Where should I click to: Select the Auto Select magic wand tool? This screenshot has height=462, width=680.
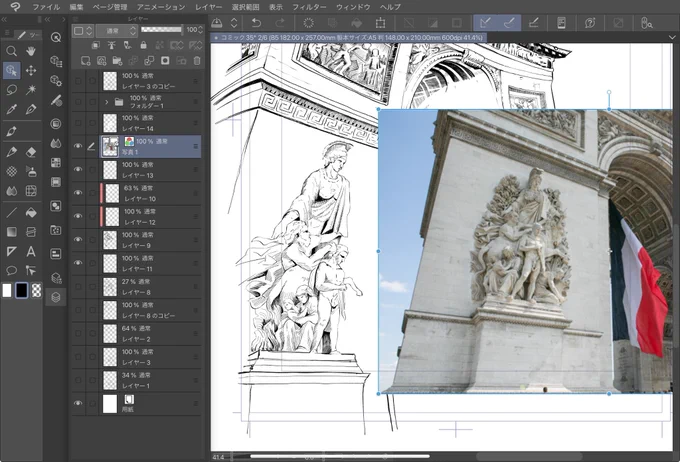[31, 90]
